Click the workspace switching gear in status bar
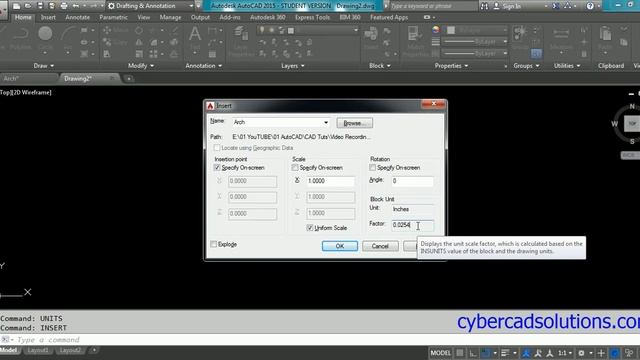 (x=581, y=353)
